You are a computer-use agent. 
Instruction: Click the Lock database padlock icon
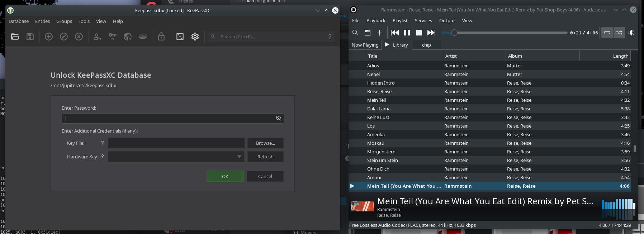tap(161, 37)
